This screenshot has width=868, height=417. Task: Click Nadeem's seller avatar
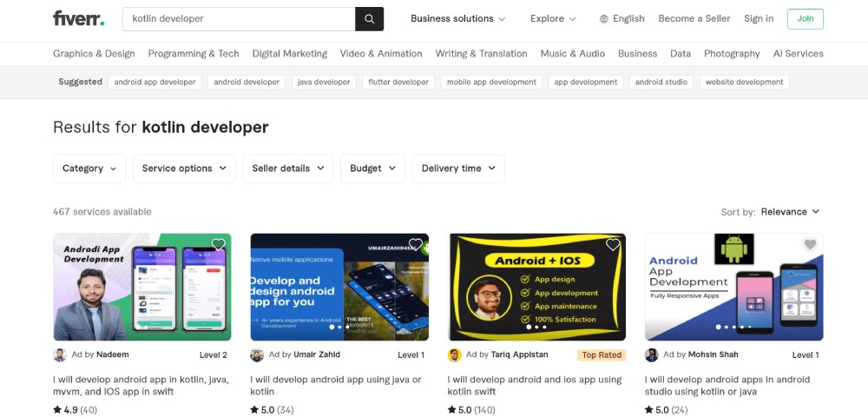[x=60, y=355]
